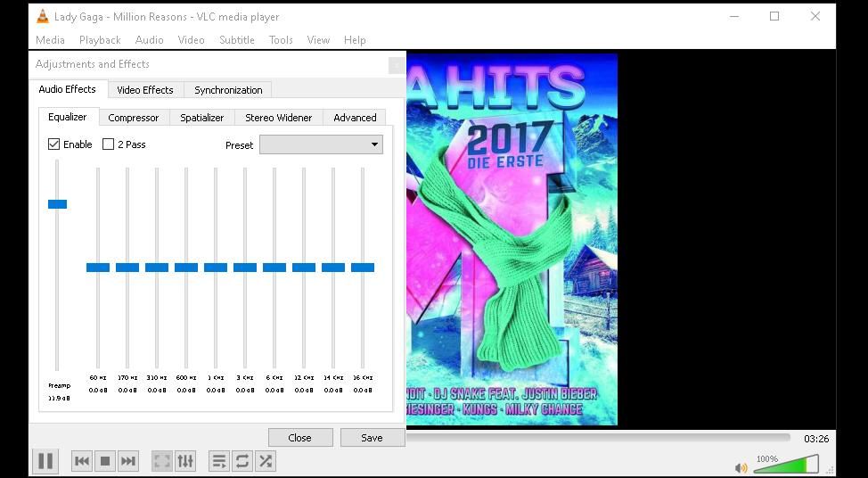Open the Tools menu
Image resolution: width=868 pixels, height=478 pixels.
click(281, 40)
